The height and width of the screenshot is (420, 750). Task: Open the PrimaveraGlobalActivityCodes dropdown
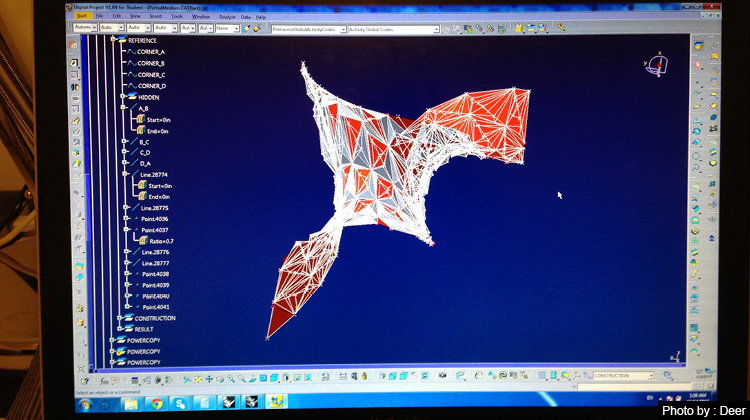click(x=309, y=29)
